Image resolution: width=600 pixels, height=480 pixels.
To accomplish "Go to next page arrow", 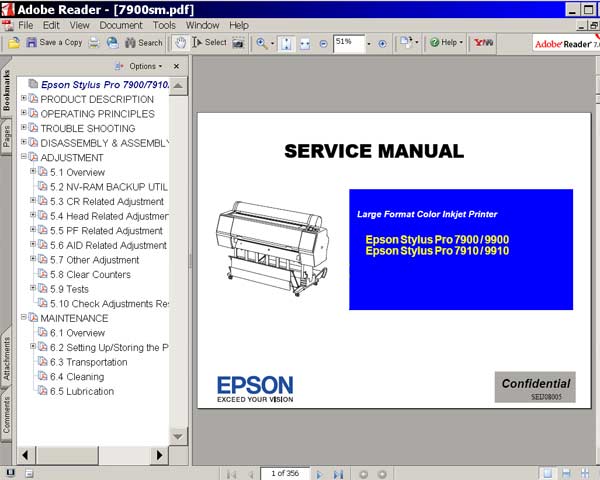I will (319, 475).
